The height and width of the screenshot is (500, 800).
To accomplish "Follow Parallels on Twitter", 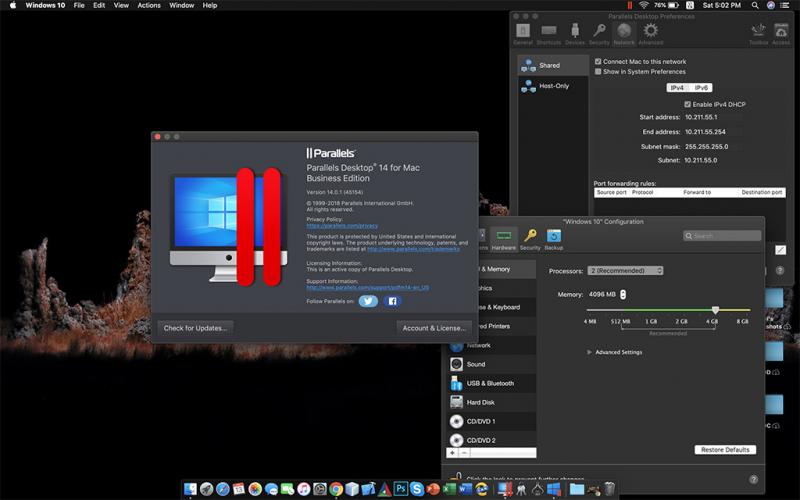I will coord(368,301).
